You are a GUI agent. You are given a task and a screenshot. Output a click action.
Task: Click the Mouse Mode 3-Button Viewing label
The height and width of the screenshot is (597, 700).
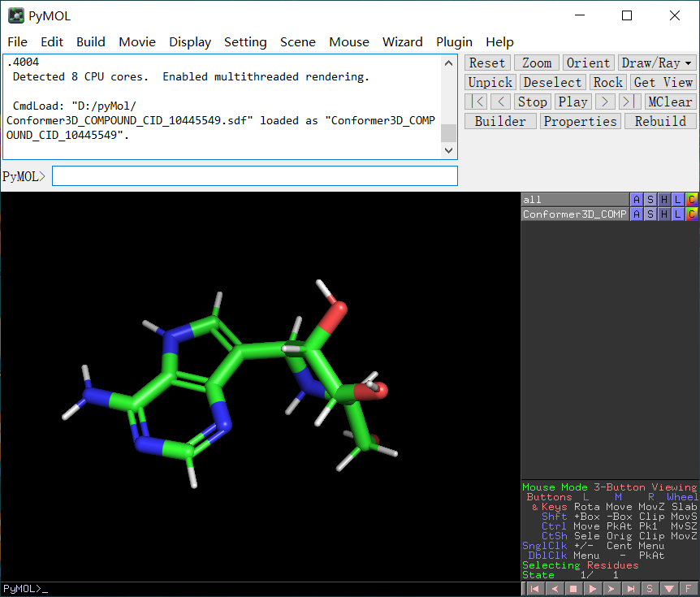(x=609, y=487)
